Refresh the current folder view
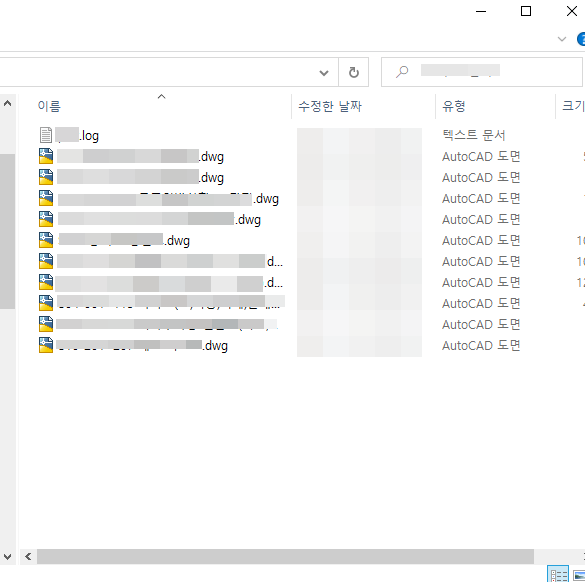Screen dimensions: 585x582 pos(353,72)
